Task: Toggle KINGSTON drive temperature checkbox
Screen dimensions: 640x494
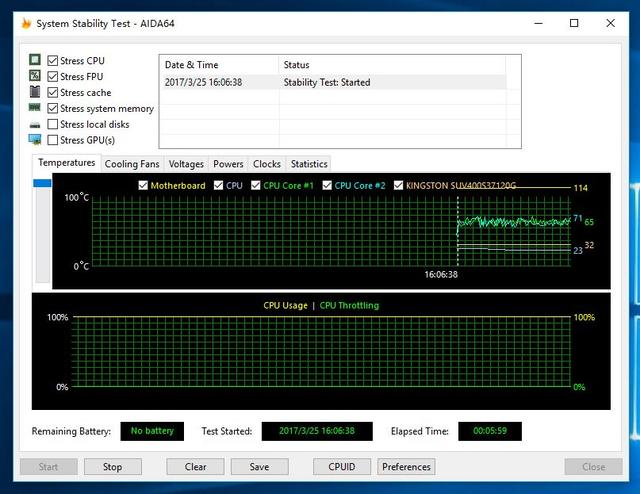Action: (398, 185)
